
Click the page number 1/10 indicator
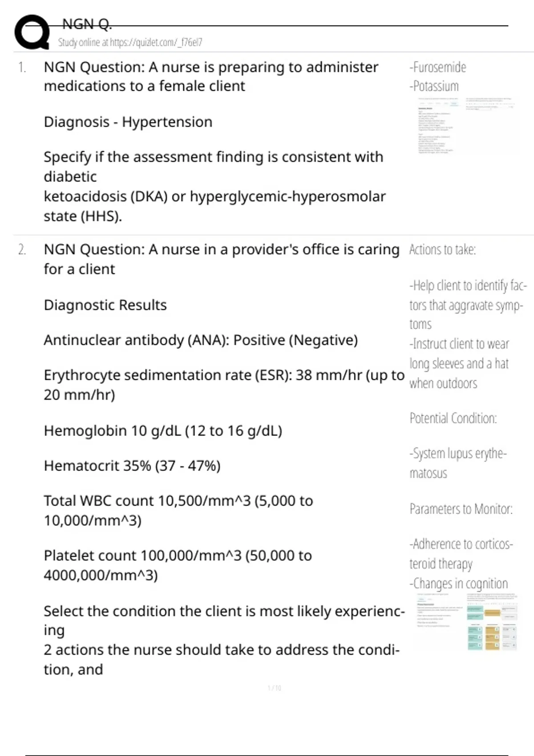click(x=274, y=688)
